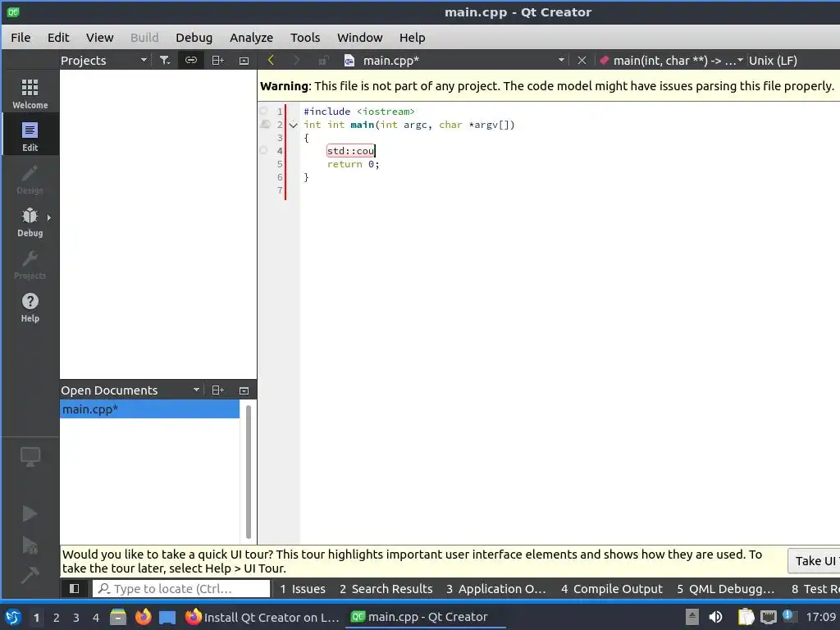840x630 pixels.
Task: Open the Window menu
Action: pyautogui.click(x=359, y=38)
